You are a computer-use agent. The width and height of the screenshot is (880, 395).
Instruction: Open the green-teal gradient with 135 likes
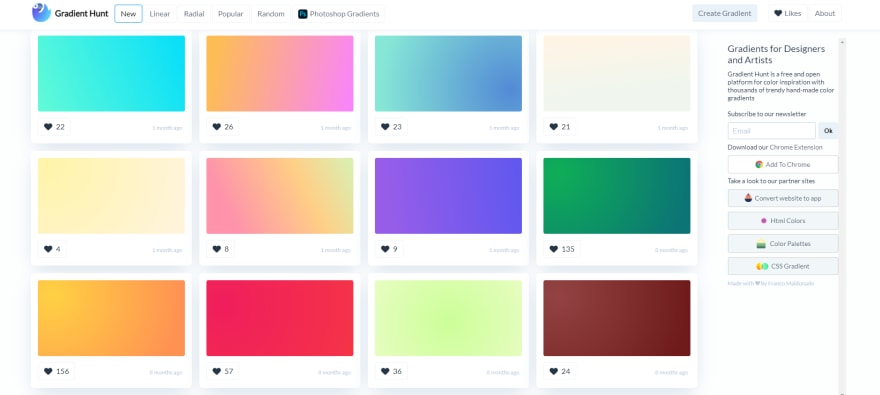click(617, 196)
